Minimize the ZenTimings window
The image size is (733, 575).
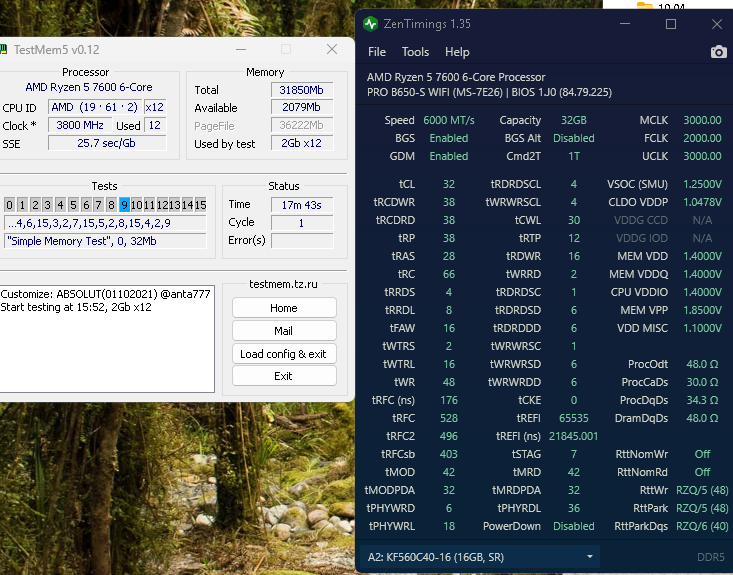point(627,24)
